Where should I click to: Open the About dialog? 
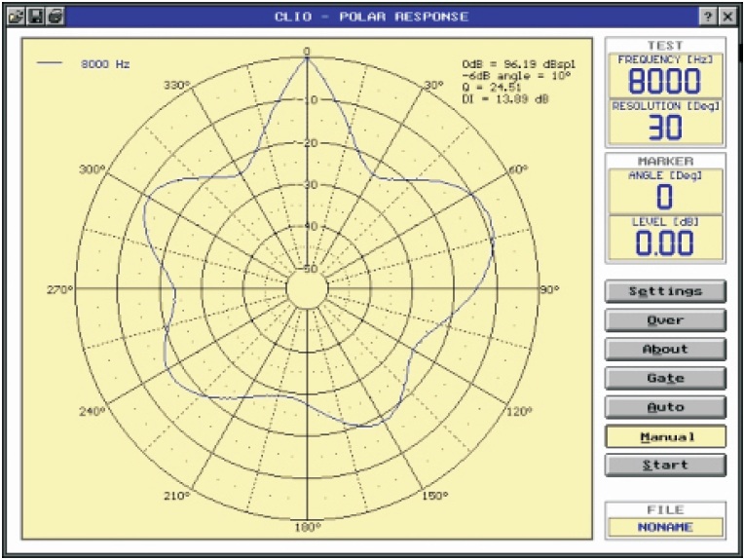(x=665, y=350)
